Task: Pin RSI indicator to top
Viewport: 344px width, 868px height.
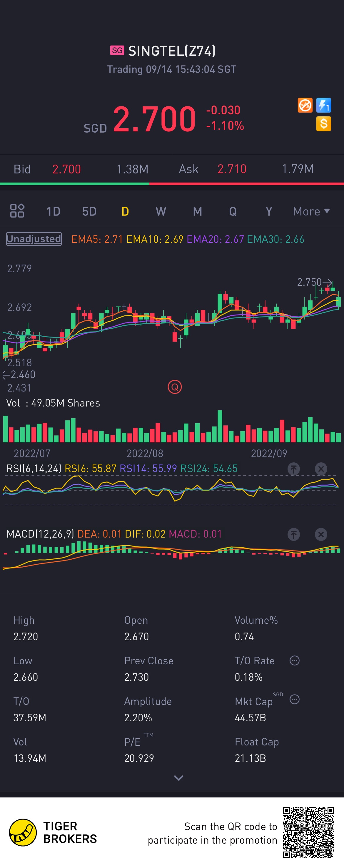Action: click(293, 469)
